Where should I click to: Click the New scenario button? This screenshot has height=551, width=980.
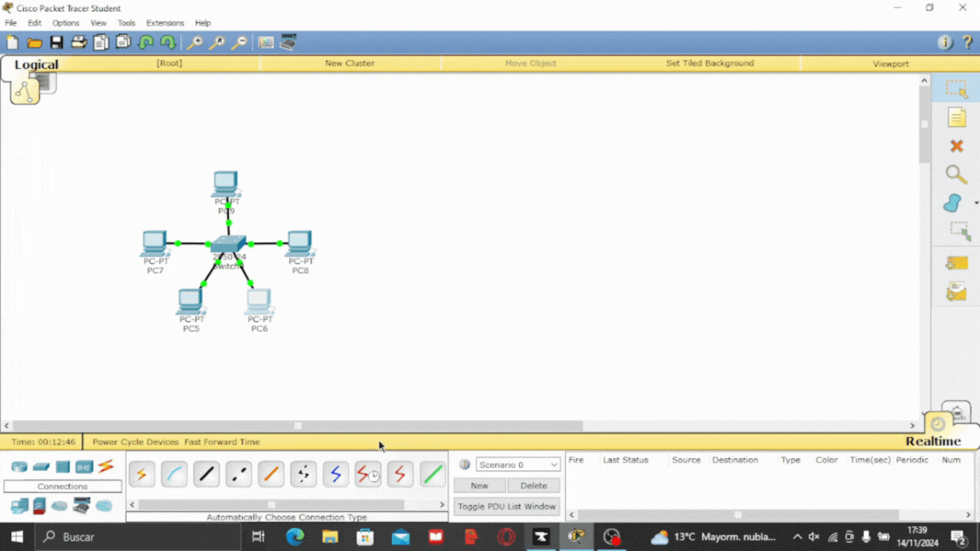tap(480, 486)
